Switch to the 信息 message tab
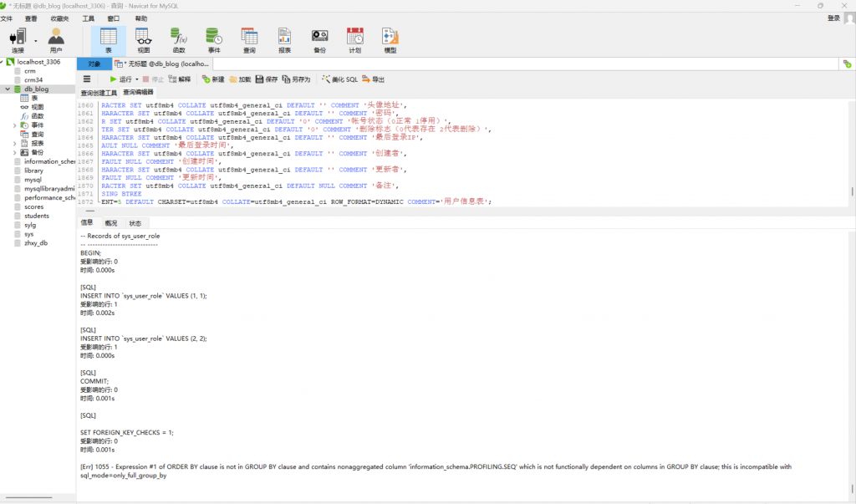Image resolution: width=856 pixels, height=504 pixels. click(x=87, y=223)
